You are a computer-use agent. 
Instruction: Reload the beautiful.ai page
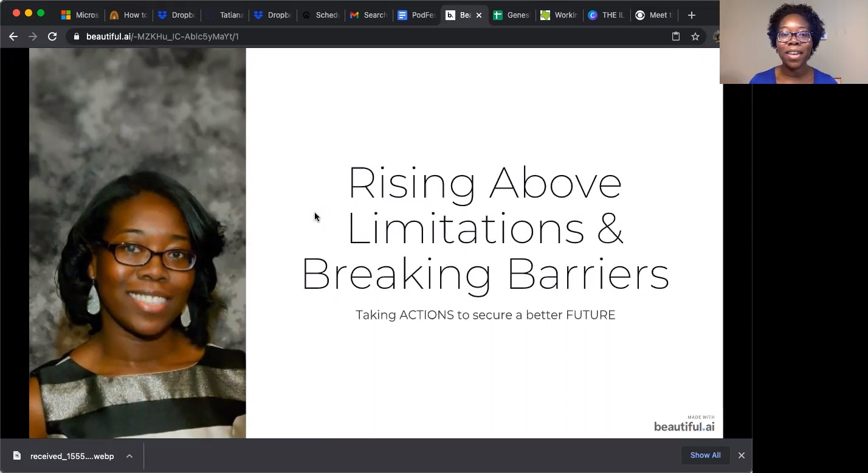point(52,36)
